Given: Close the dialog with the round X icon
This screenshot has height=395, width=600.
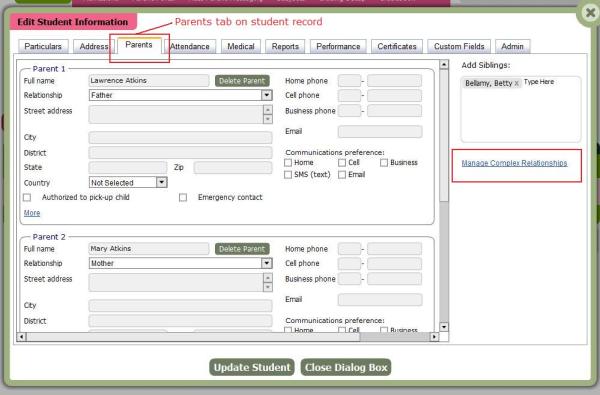Looking at the screenshot, I should (x=590, y=13).
